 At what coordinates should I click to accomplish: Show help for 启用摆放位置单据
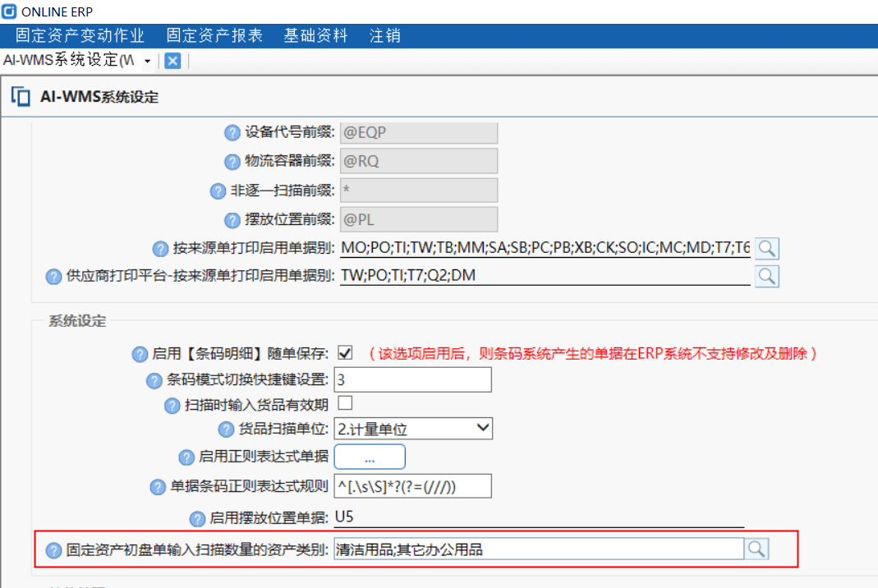tap(197, 519)
